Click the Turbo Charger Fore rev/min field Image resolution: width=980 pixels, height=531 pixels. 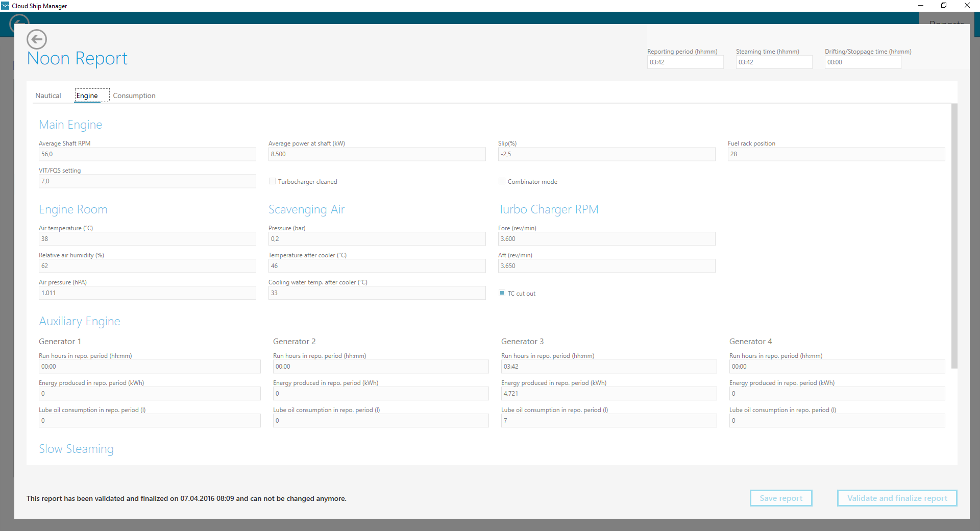(606, 239)
